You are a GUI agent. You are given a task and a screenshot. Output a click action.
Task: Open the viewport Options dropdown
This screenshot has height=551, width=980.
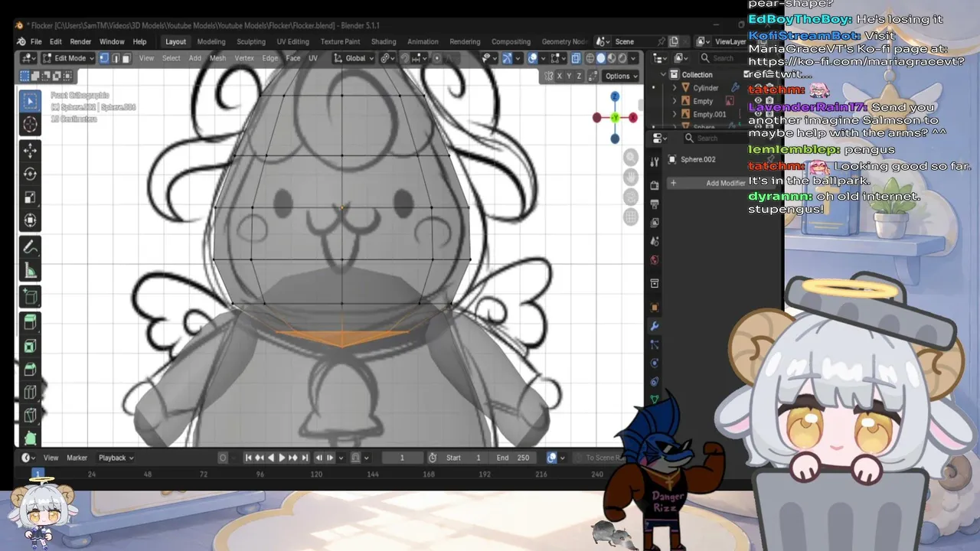coord(621,76)
